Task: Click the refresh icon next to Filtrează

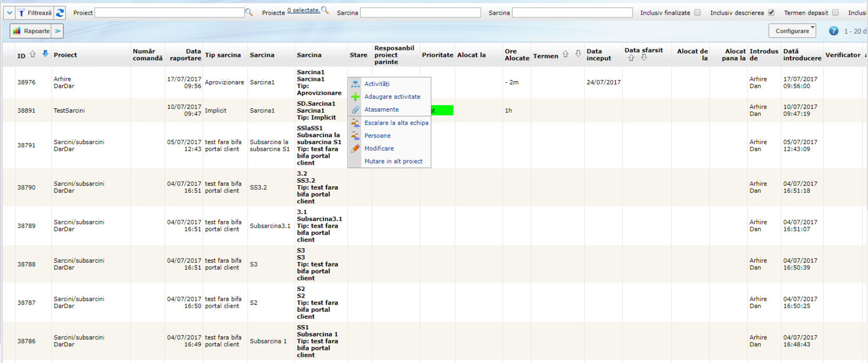Action: coord(60,12)
